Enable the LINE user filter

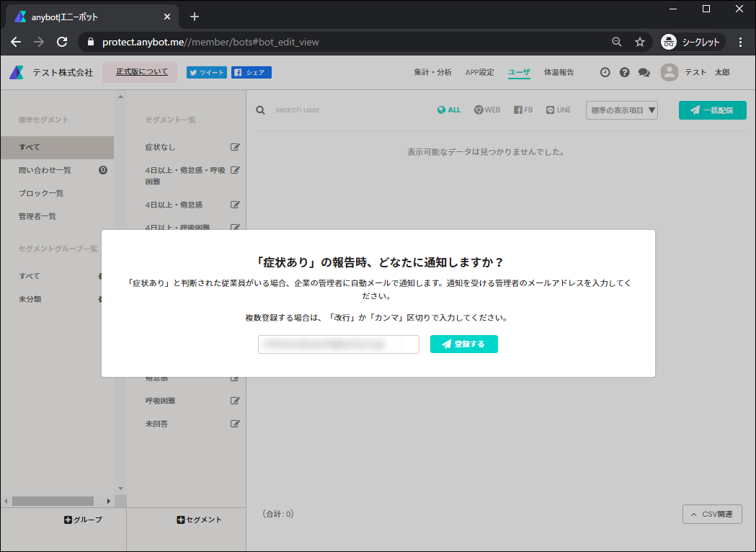pyautogui.click(x=558, y=110)
